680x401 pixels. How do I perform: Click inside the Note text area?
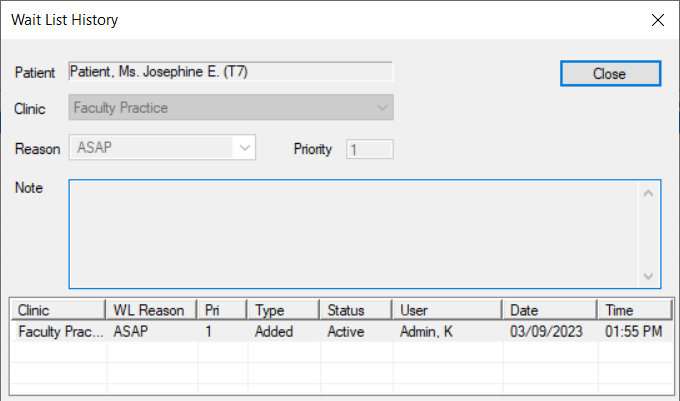pos(353,234)
